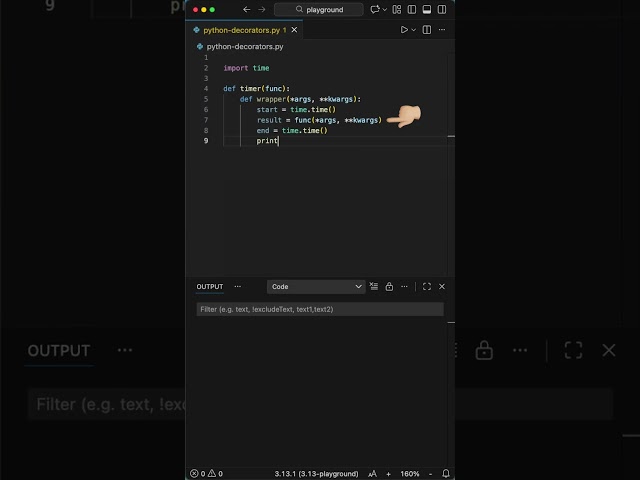
Task: Open the playground command center search box
Action: (x=319, y=9)
